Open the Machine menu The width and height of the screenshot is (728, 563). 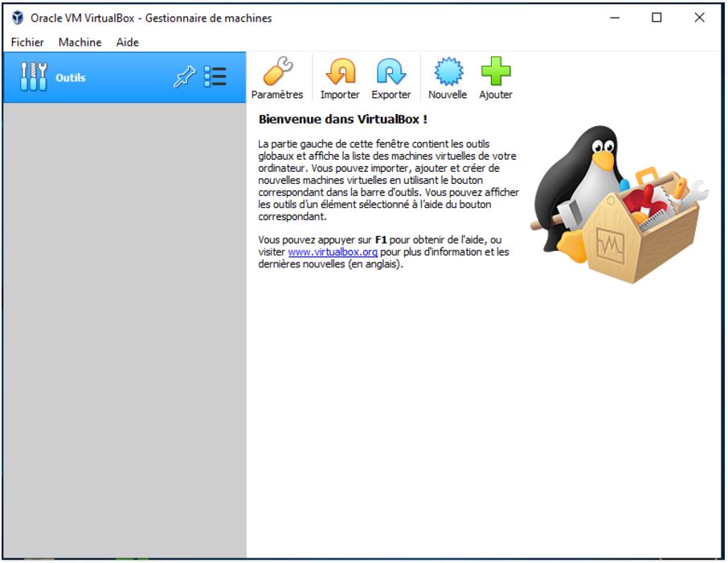(x=80, y=43)
